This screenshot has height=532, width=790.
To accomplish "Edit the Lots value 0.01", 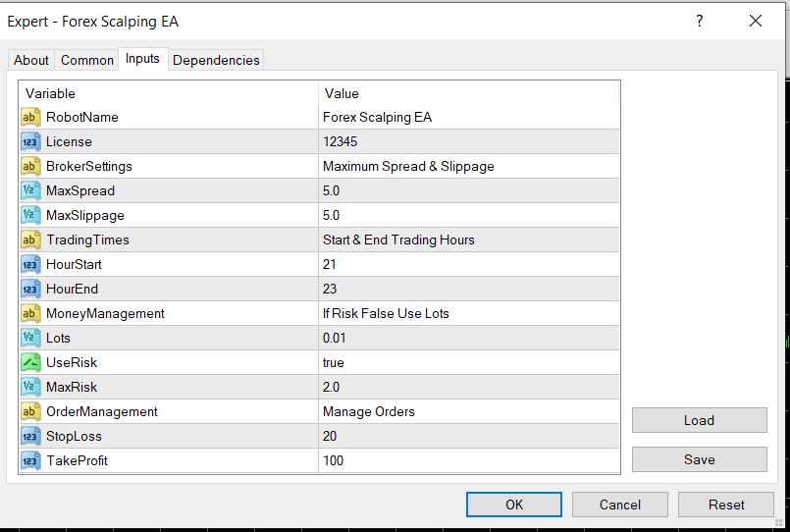I will (468, 338).
